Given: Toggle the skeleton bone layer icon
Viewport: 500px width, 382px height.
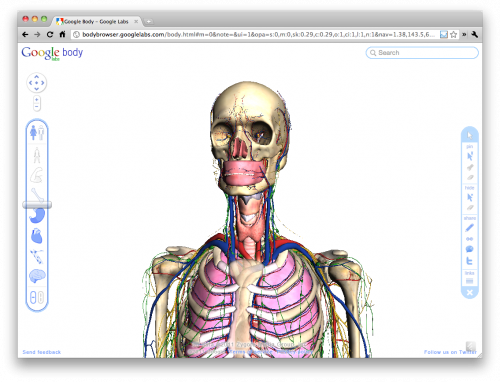Looking at the screenshot, I should click(37, 195).
